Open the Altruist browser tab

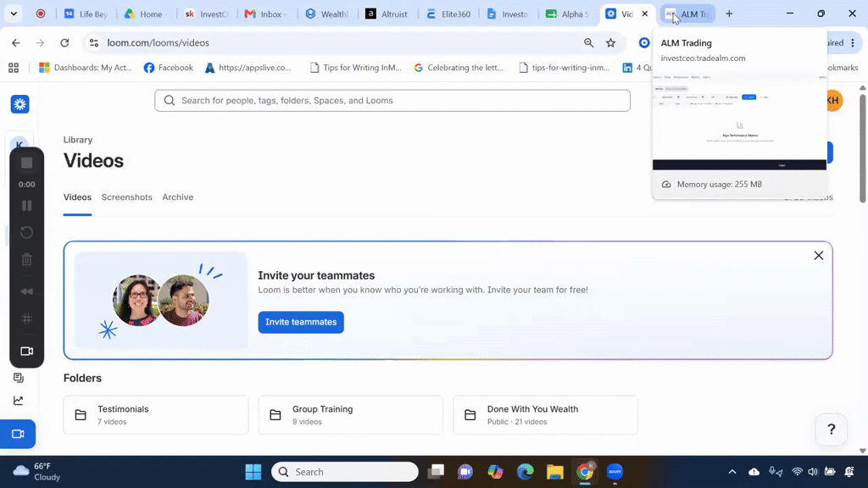pyautogui.click(x=387, y=14)
